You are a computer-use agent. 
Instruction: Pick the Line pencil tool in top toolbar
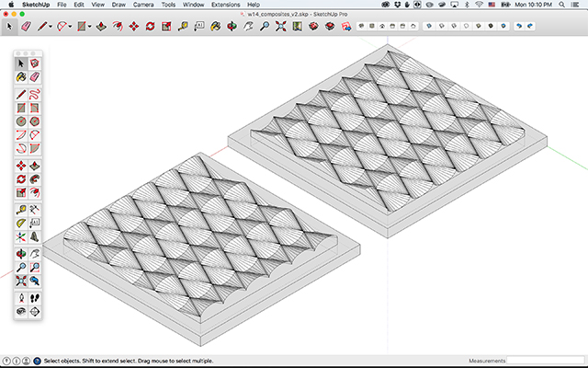point(42,27)
